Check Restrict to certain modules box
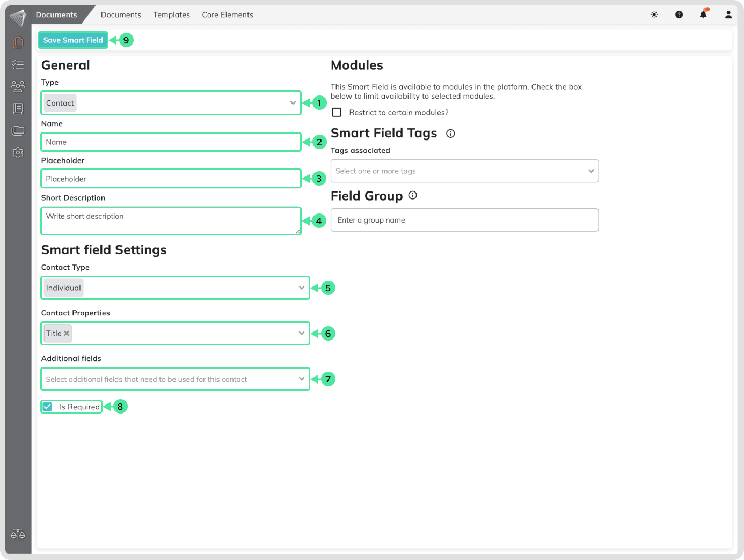The image size is (744, 560). pos(337,113)
